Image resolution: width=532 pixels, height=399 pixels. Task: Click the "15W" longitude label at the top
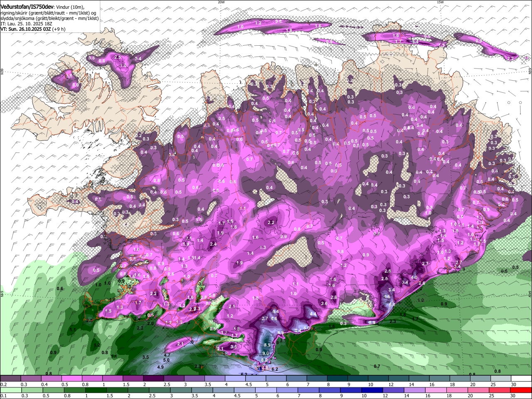(440, 2)
